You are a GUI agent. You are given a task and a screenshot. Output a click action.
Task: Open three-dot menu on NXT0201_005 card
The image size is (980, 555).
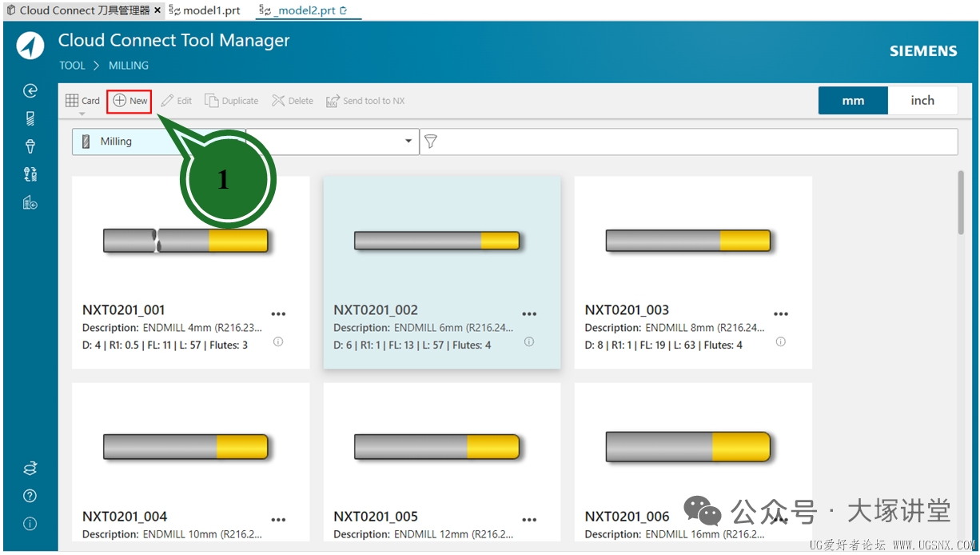point(529,521)
